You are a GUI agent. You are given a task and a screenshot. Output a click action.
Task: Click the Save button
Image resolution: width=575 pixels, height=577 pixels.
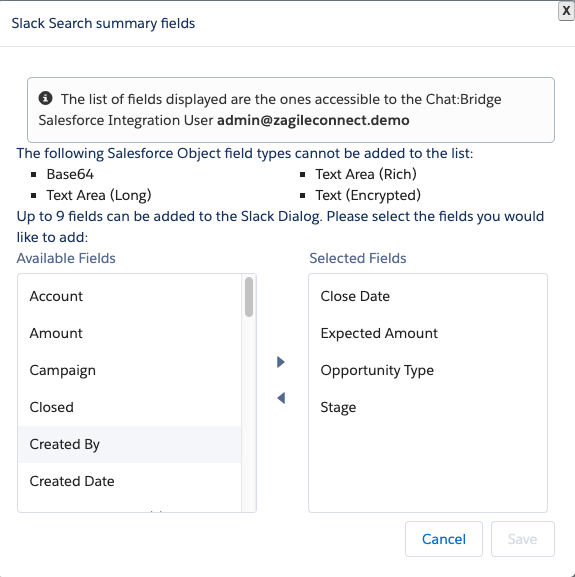click(x=522, y=539)
